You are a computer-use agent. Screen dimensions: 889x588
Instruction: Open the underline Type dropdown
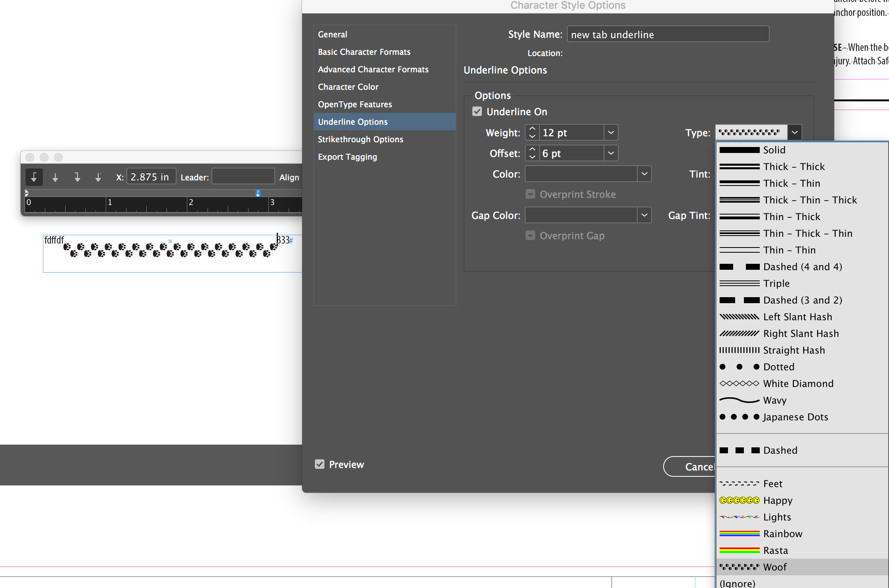795,132
